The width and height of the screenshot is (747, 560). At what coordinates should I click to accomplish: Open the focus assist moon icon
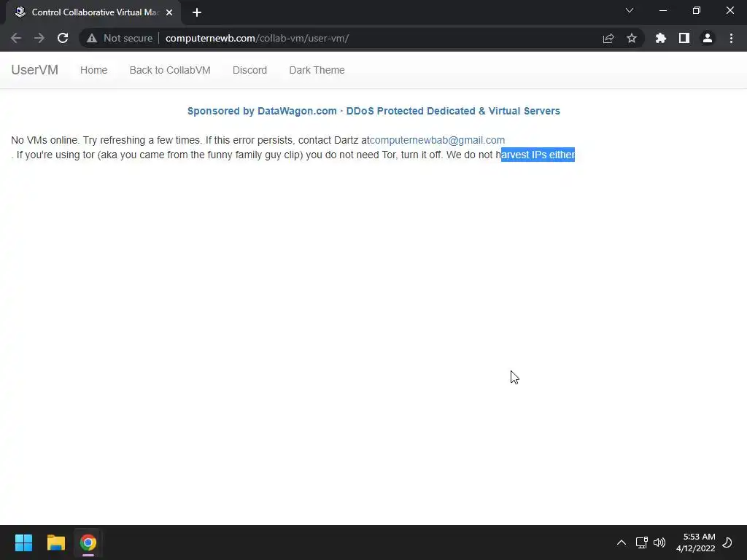point(727,542)
